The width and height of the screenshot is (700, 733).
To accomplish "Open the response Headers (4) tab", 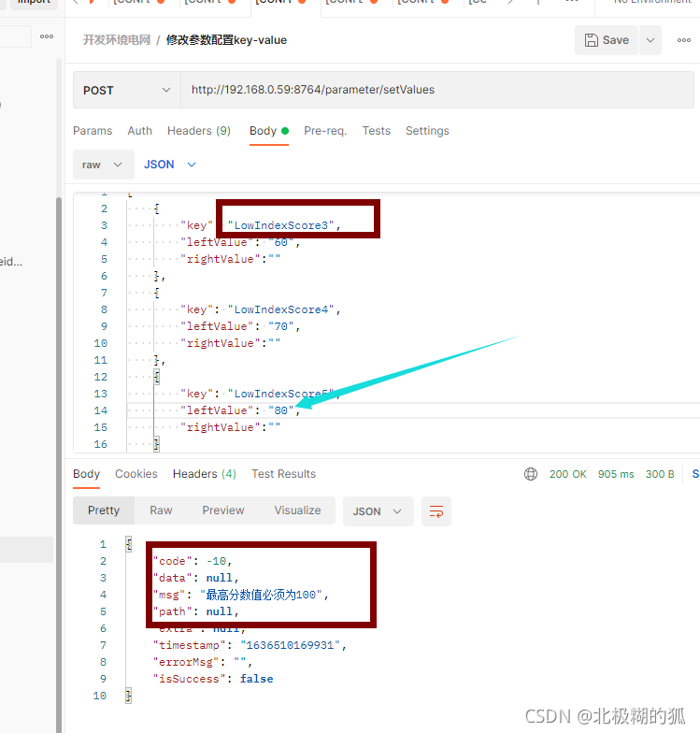I will 204,474.
